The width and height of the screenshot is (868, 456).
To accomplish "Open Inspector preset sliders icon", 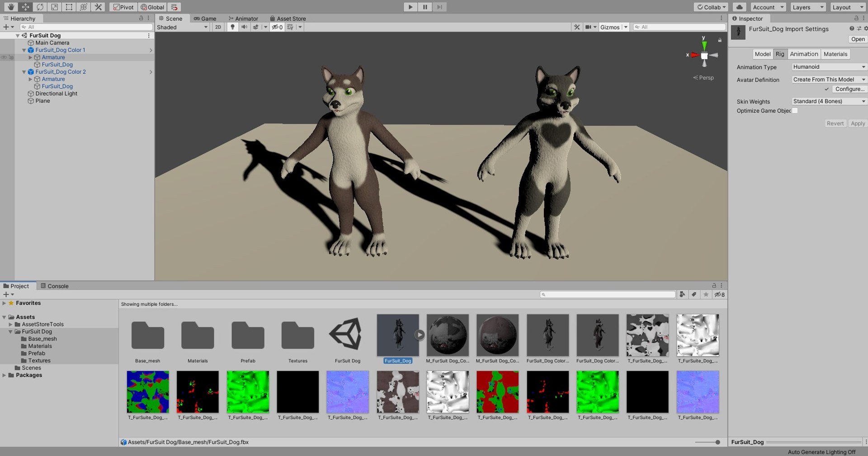I will tap(859, 28).
